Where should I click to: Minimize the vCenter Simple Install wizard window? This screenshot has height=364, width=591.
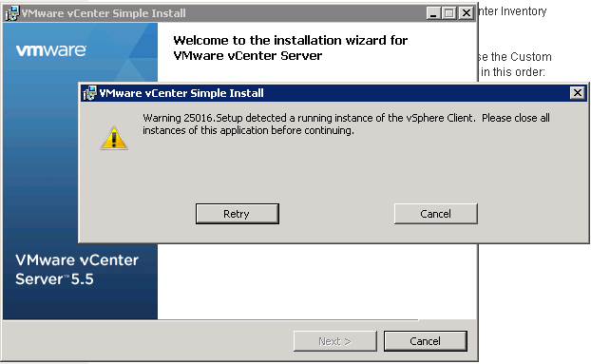[x=433, y=13]
